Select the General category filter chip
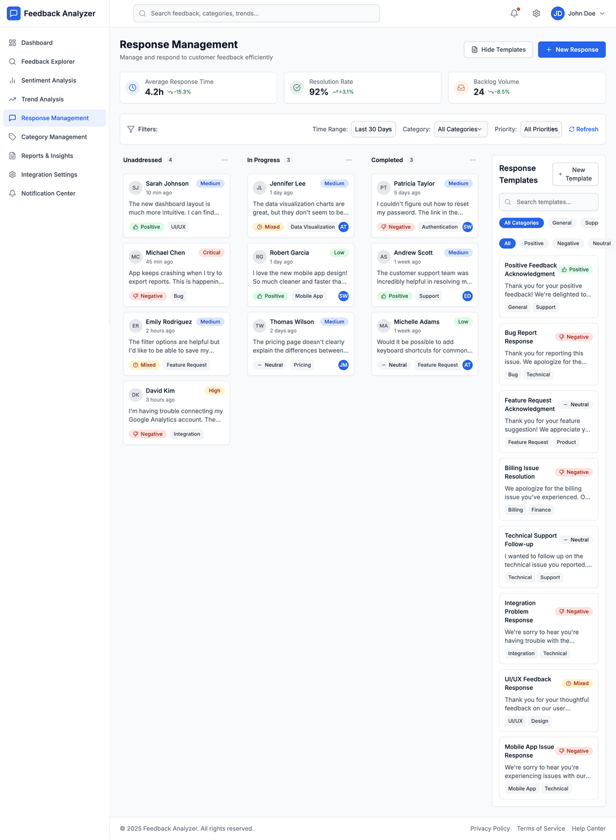616x840 pixels. pos(562,223)
